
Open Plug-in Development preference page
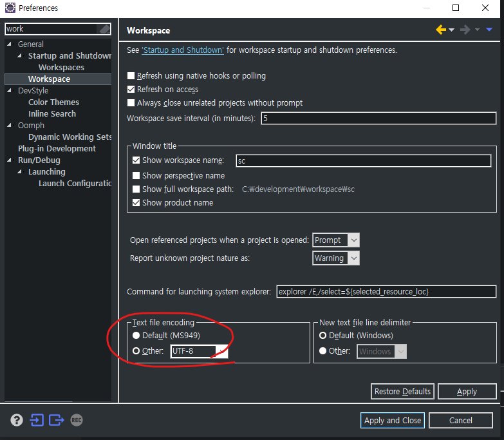[57, 148]
